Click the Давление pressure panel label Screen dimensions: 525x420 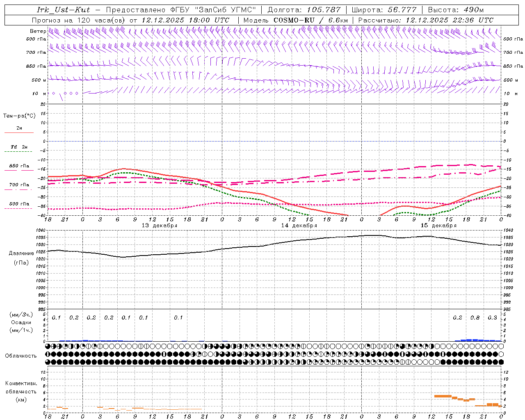21,253
